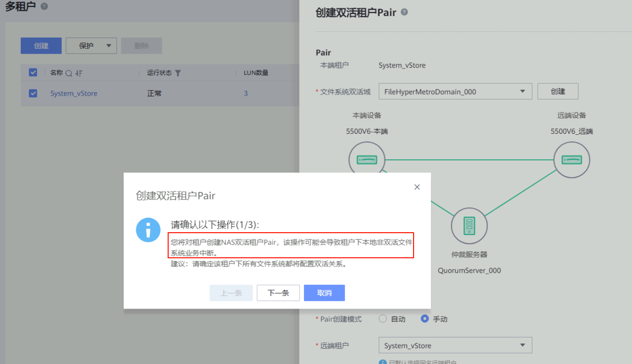The height and width of the screenshot is (364, 632).
Task: Expand the 保护 dropdown button
Action: pos(91,46)
